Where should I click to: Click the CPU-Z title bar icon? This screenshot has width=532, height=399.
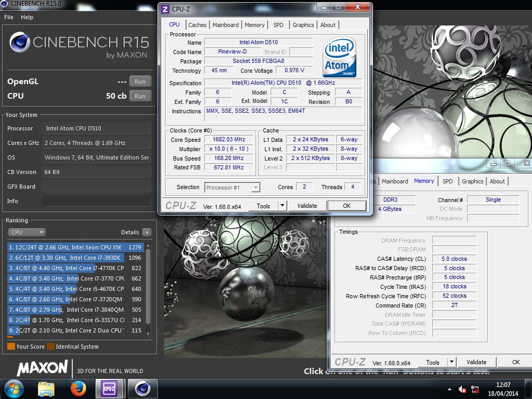point(165,9)
